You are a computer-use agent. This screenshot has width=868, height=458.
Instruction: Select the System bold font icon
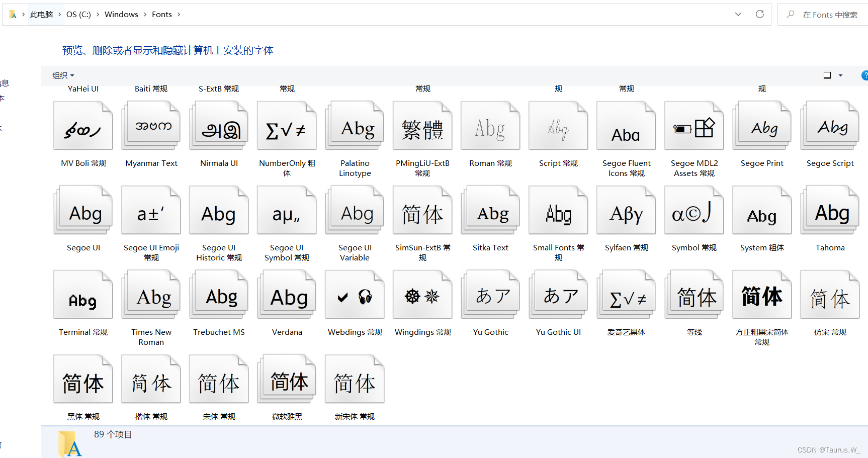[762, 210]
